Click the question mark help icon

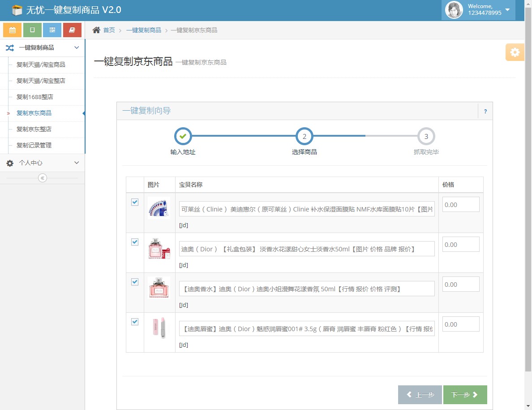click(x=485, y=111)
